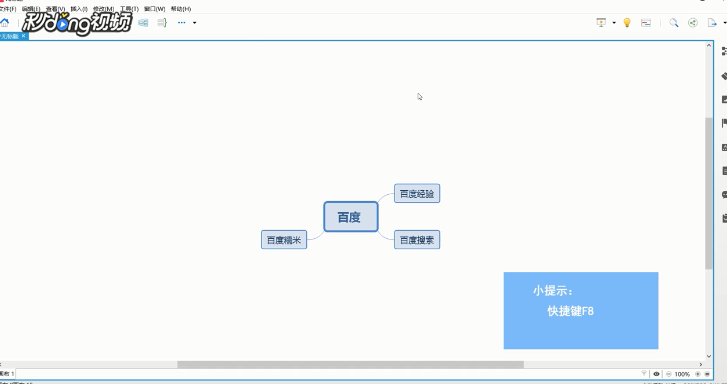Start presentation mode icon
The height and width of the screenshot is (384, 727).
(601, 23)
